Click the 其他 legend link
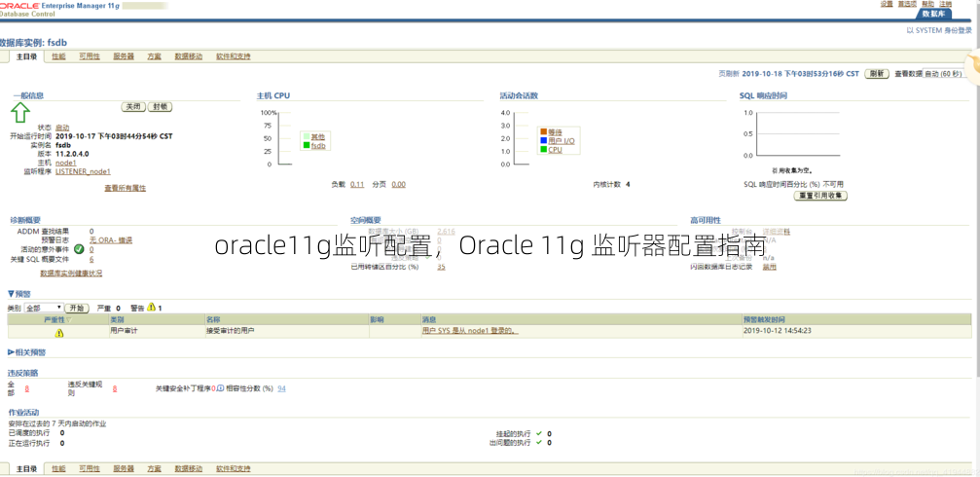Image resolution: width=980 pixels, height=477 pixels. coord(318,136)
